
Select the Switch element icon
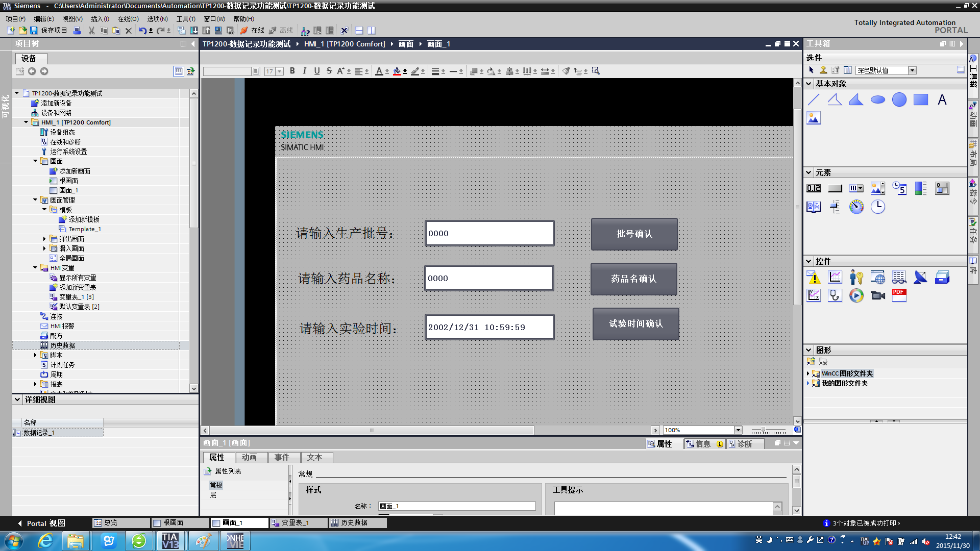[942, 188]
